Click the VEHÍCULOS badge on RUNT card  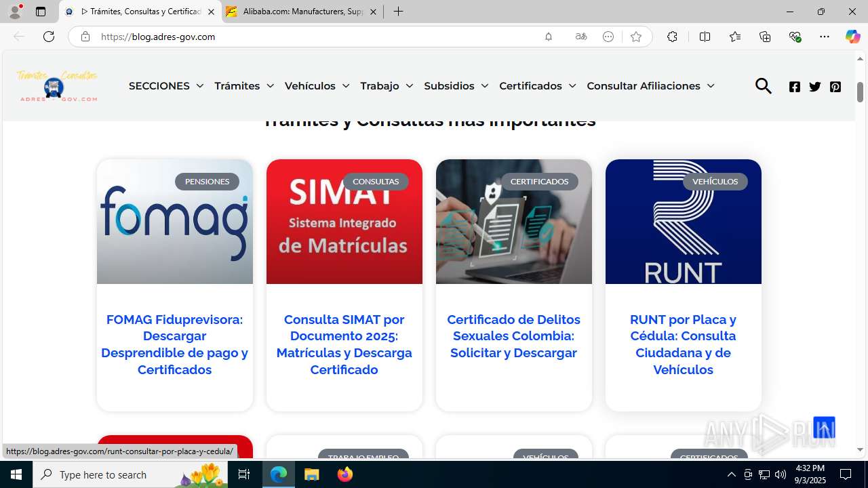click(x=715, y=182)
